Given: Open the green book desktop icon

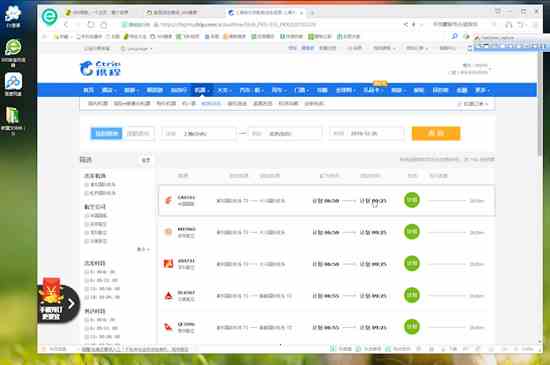Looking at the screenshot, I should click(13, 120).
